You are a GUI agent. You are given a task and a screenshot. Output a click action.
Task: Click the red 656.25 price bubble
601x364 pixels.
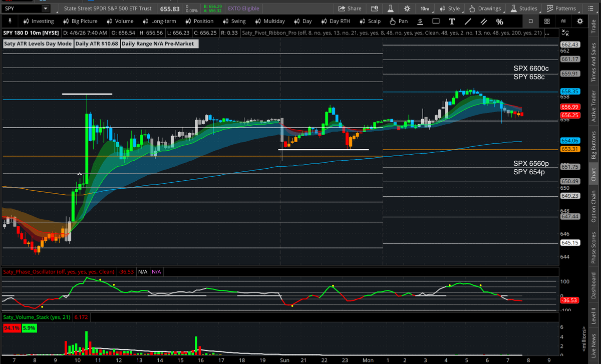pos(570,115)
